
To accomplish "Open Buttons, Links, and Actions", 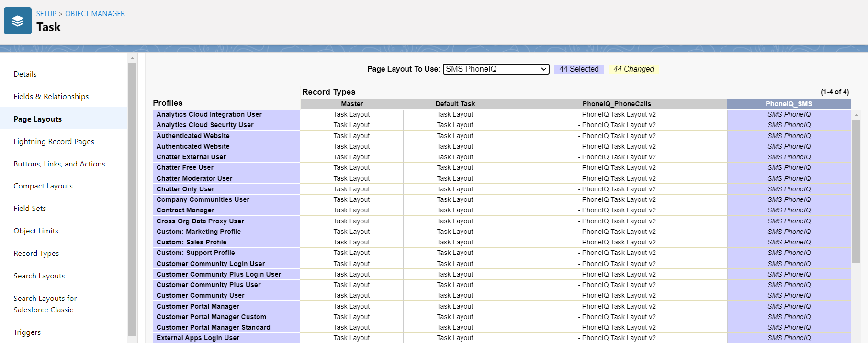I will (x=59, y=164).
